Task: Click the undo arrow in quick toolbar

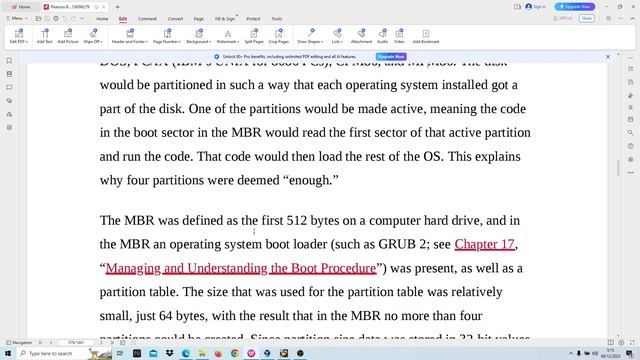Action: [x=64, y=18]
